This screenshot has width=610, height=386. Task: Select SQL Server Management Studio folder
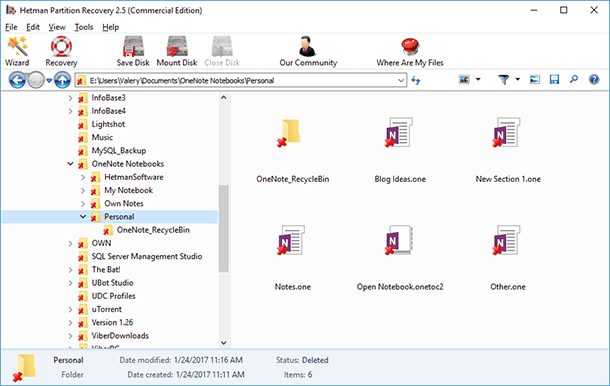147,256
